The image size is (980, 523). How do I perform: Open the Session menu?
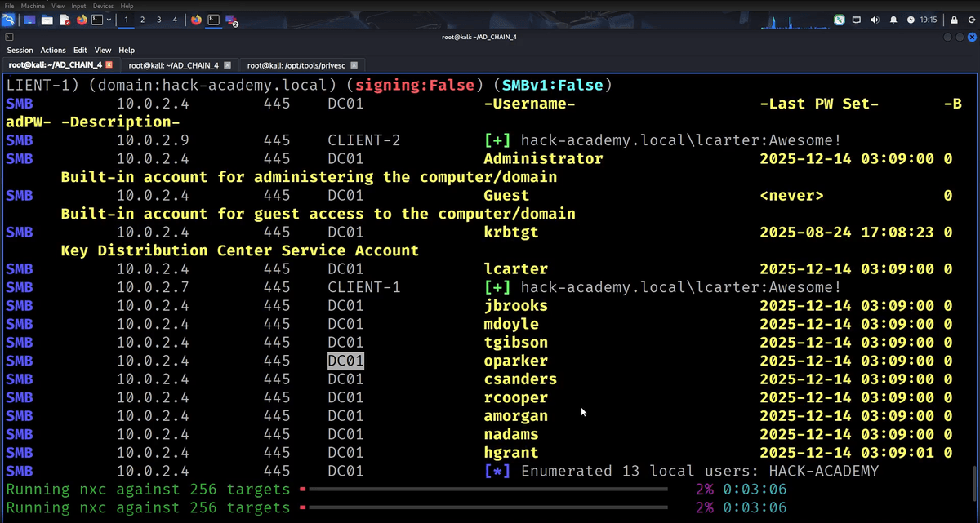pos(20,50)
